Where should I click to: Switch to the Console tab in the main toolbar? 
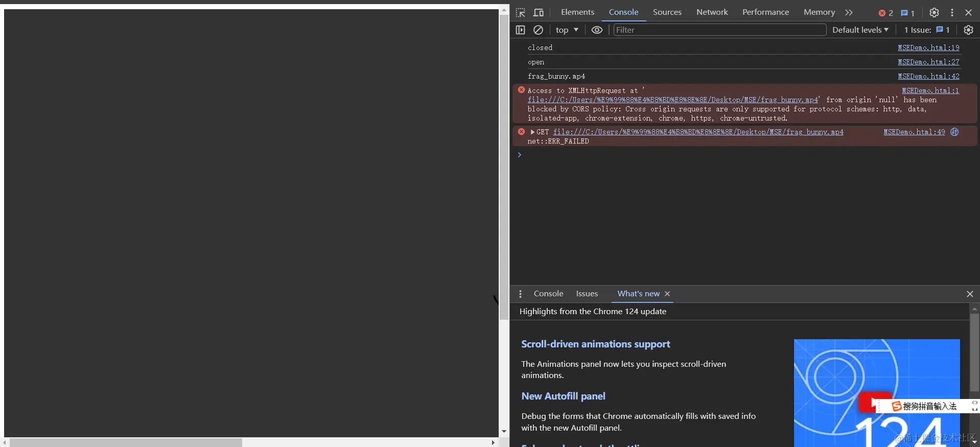[623, 12]
